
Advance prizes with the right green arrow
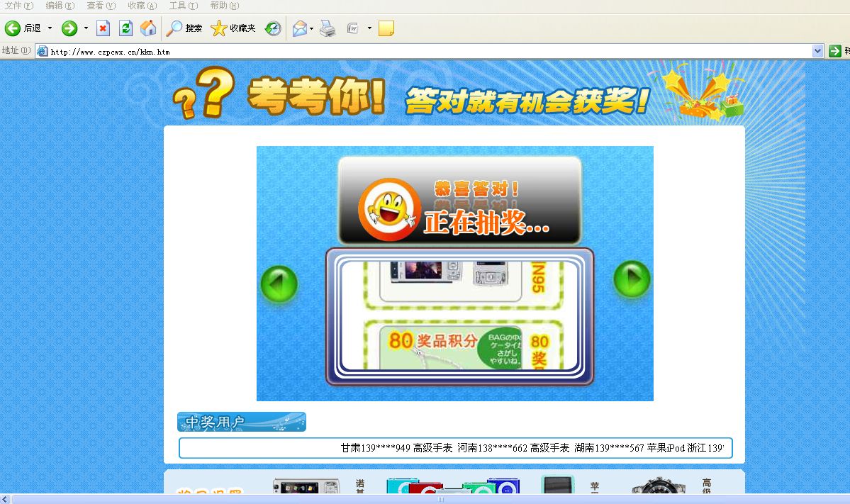tap(631, 279)
